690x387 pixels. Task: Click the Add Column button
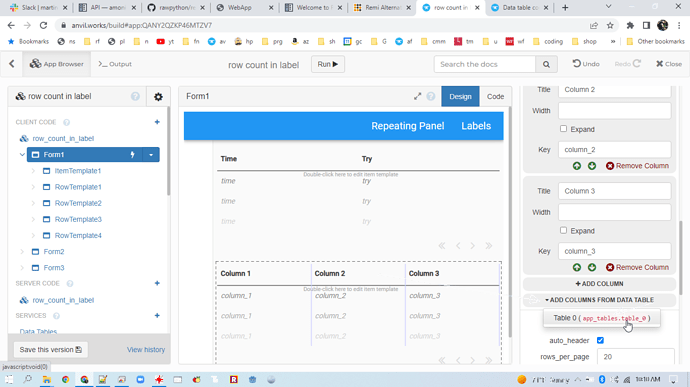[x=599, y=284]
